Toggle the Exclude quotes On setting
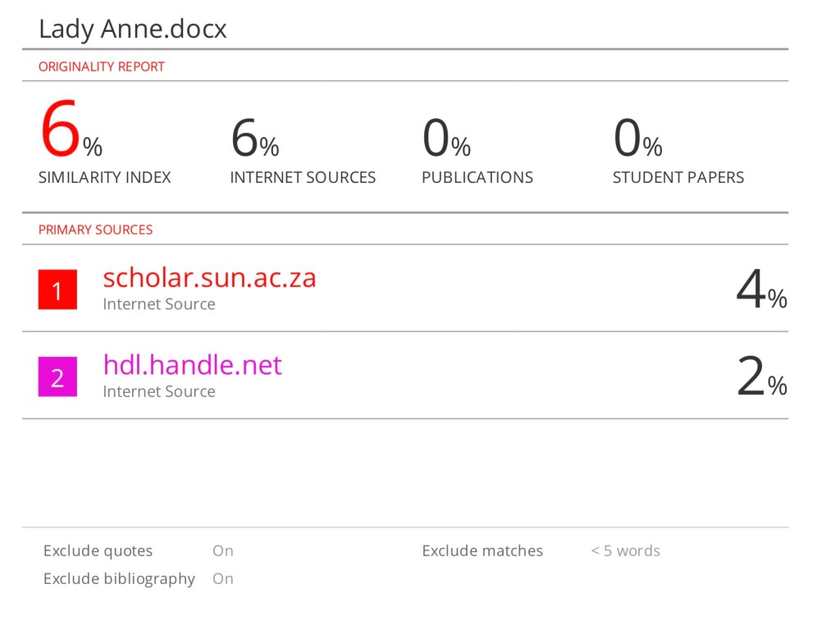This screenshot has width=840, height=630. [x=223, y=550]
